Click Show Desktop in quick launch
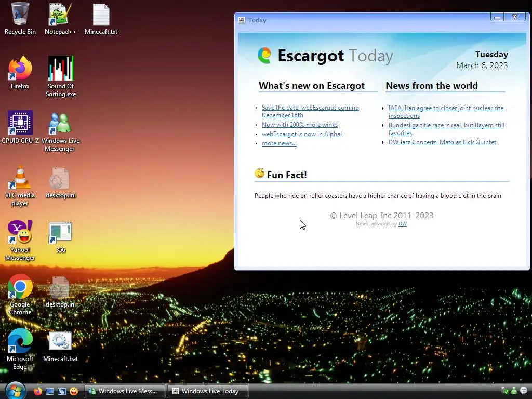Image resolution: width=532 pixels, height=399 pixels. click(49, 391)
